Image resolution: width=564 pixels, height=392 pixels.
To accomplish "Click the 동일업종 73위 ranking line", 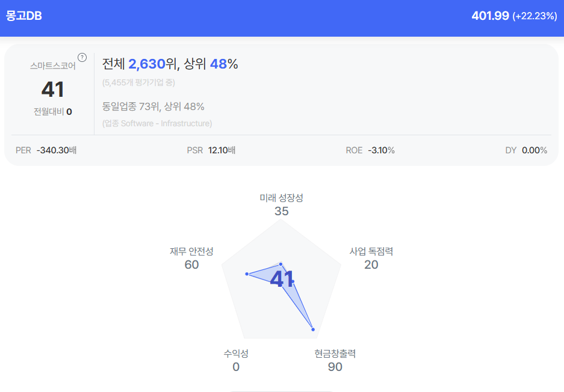I will point(153,106).
